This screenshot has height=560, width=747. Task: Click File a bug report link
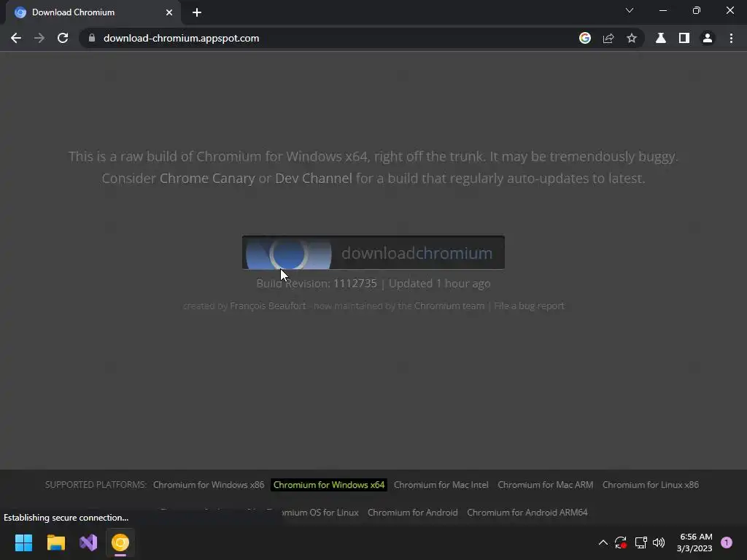coord(529,306)
